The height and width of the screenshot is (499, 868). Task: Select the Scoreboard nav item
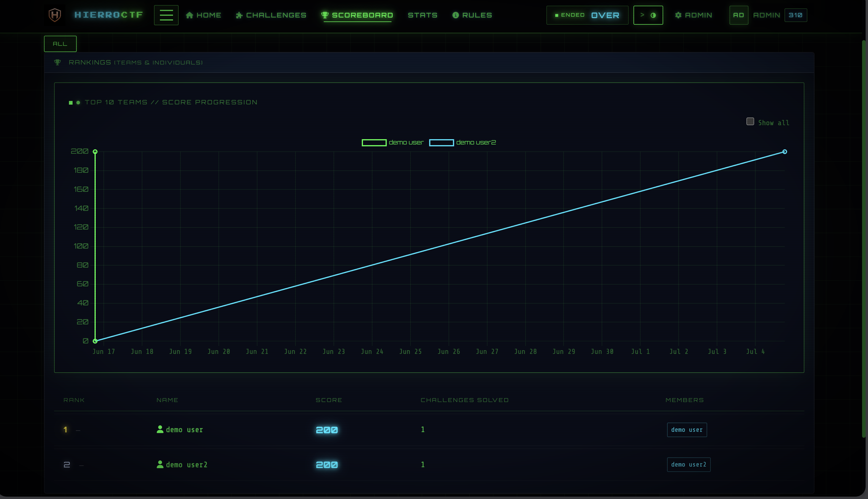pos(357,15)
